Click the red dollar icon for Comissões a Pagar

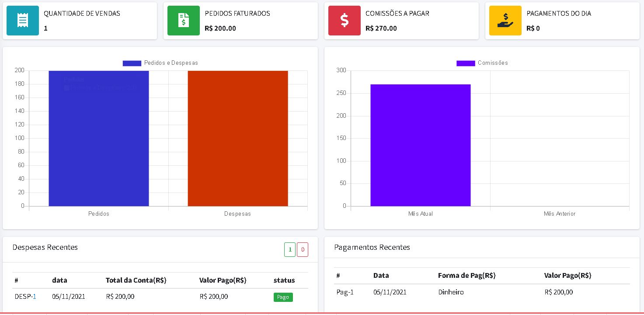[345, 21]
